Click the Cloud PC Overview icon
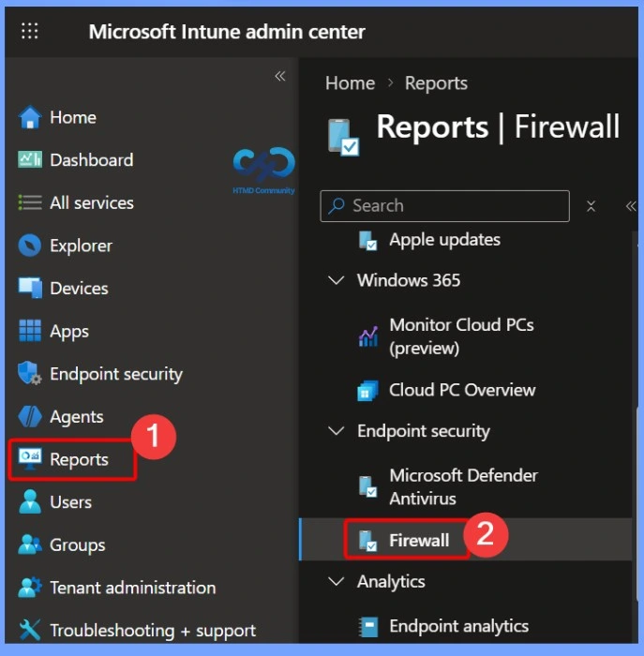This screenshot has height=656, width=644. click(367, 391)
